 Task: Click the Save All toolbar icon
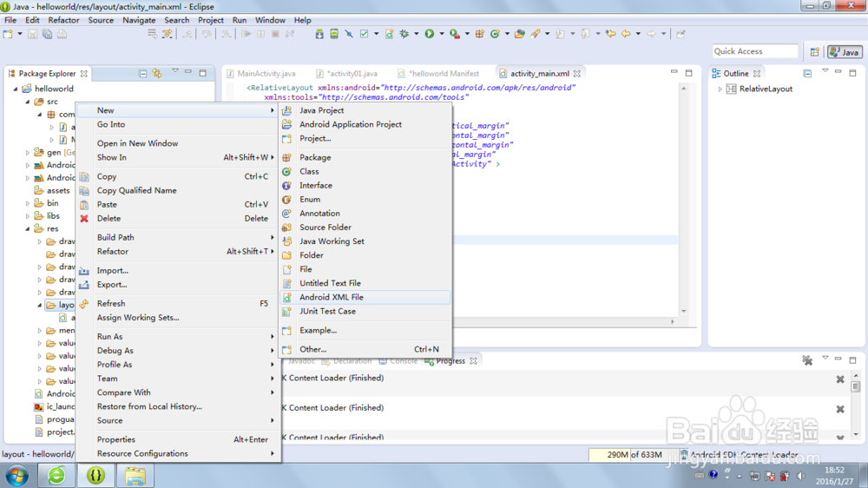[48, 34]
